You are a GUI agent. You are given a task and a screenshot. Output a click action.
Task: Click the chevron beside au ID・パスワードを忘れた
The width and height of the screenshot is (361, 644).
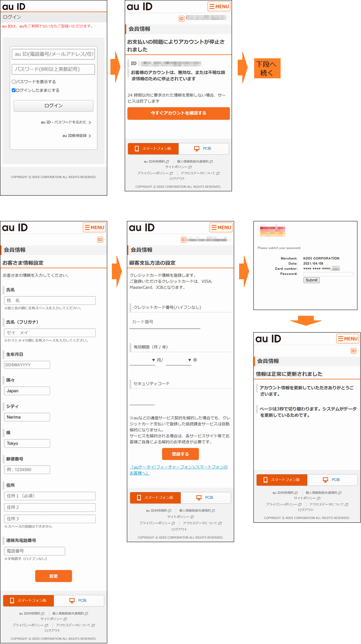[x=90, y=123]
